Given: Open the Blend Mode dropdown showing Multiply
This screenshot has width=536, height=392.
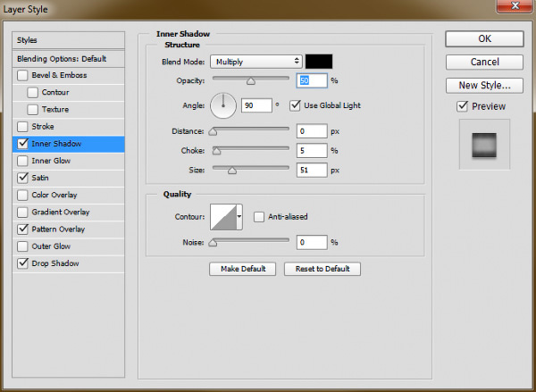Looking at the screenshot, I should click(256, 62).
